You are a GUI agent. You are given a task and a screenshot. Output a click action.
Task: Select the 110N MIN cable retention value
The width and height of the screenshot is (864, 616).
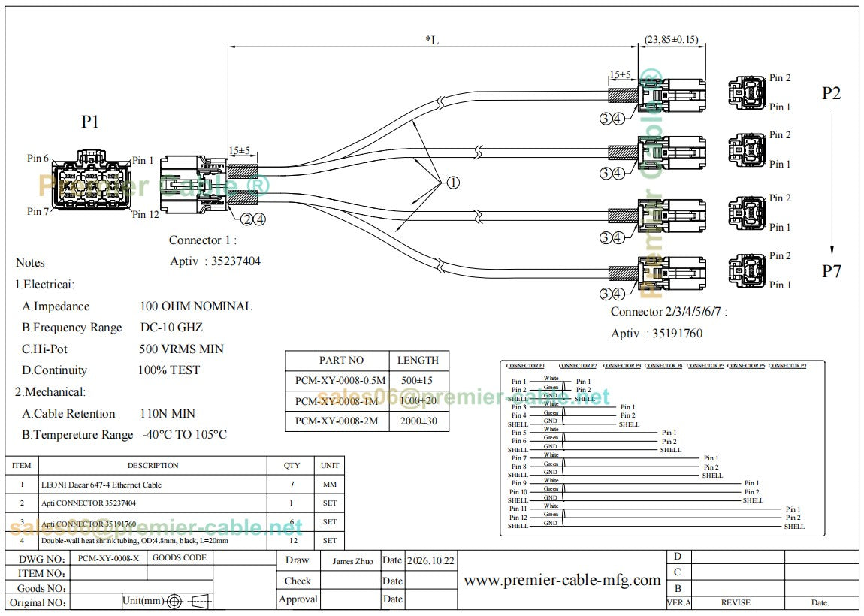[x=168, y=414]
